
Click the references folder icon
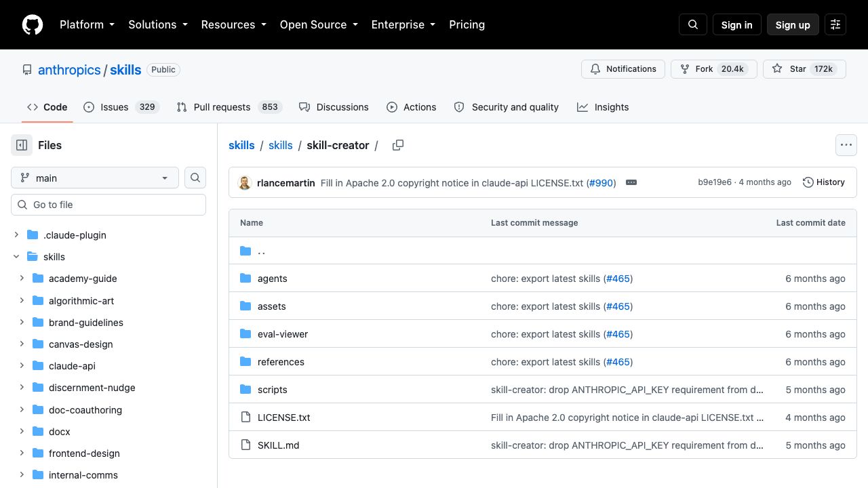245,362
